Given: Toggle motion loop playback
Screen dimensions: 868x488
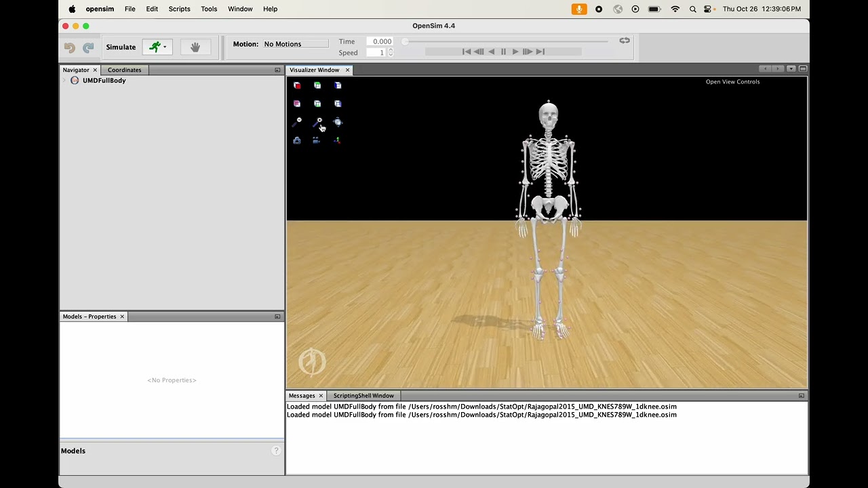Looking at the screenshot, I should coord(625,41).
